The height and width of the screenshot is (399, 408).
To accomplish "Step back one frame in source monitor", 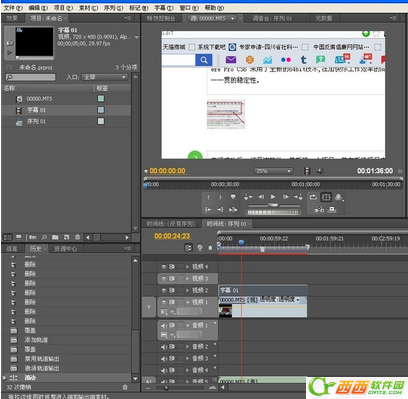I will point(261,197).
